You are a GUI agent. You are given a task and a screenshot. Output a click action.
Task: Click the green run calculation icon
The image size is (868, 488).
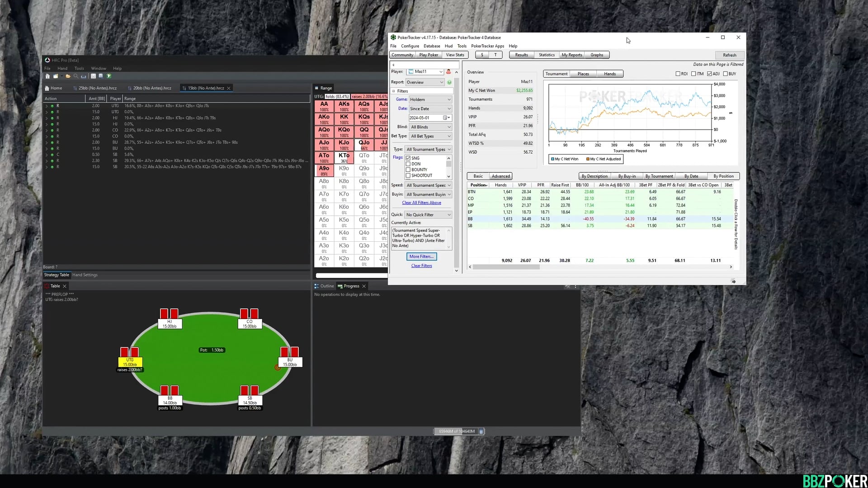pyautogui.click(x=109, y=76)
